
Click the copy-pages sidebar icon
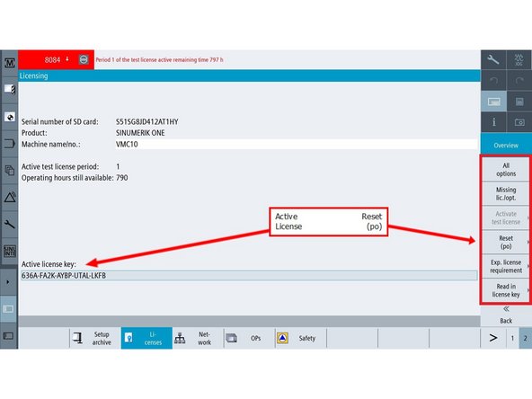pos(10,170)
